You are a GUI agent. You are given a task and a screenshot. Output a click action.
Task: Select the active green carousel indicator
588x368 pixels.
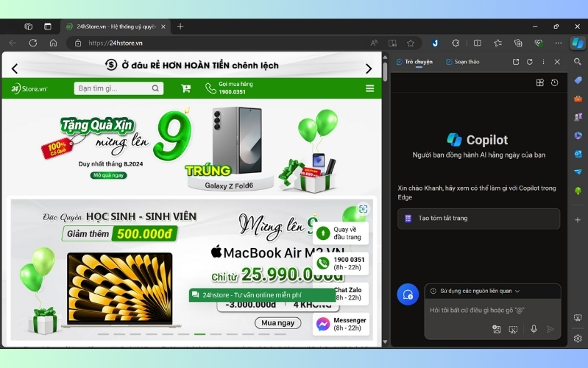[200, 334]
